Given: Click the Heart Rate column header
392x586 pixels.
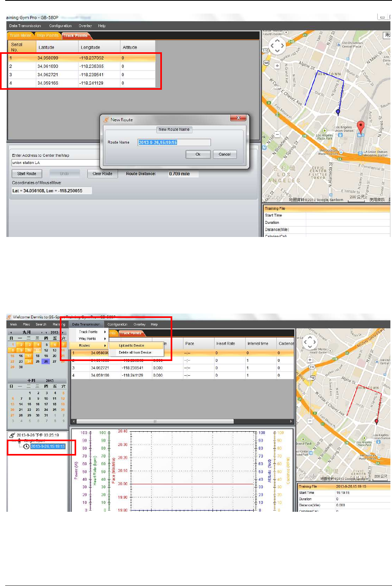Looking at the screenshot, I should point(229,343).
